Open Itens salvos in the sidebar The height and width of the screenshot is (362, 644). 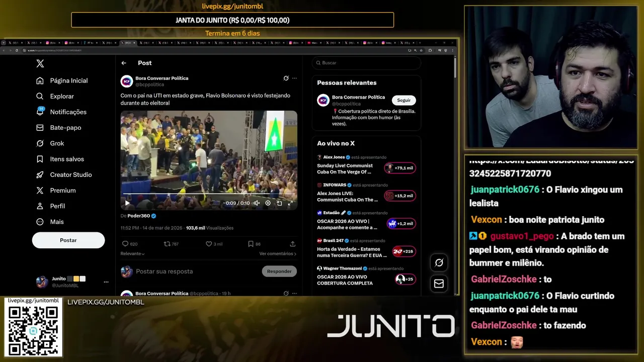[x=60, y=159]
